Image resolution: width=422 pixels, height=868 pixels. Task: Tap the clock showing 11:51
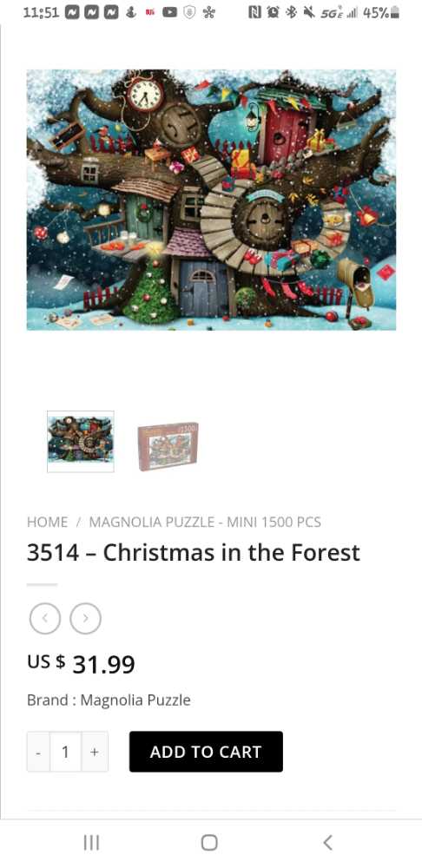tap(41, 12)
